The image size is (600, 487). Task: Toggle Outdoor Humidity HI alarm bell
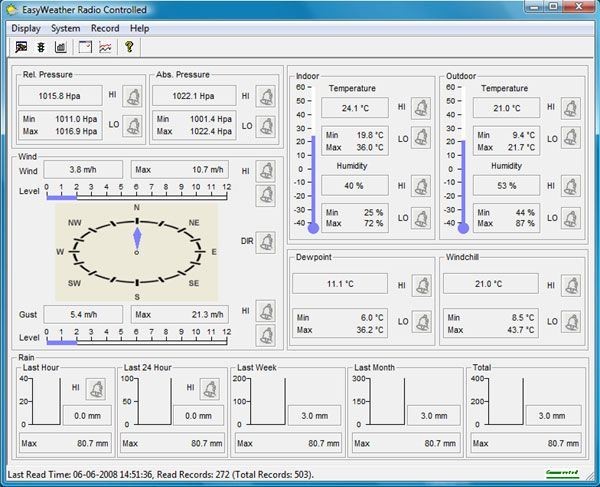571,186
